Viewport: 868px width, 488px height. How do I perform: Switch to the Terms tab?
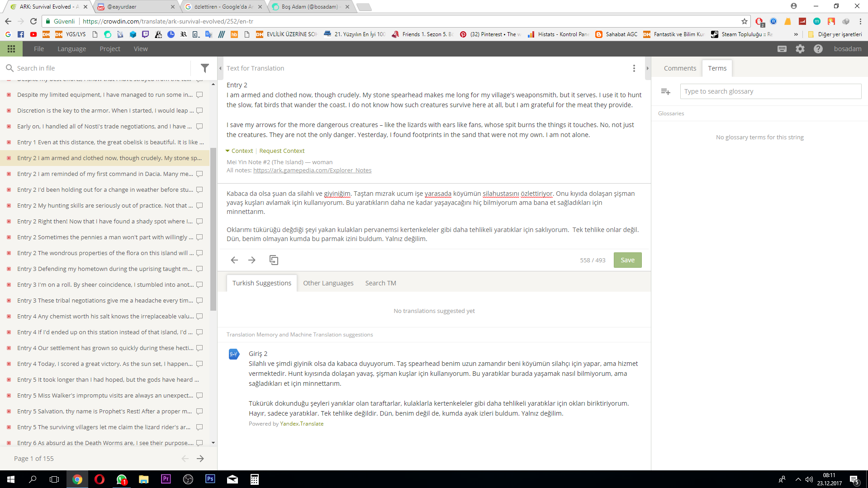tap(717, 68)
